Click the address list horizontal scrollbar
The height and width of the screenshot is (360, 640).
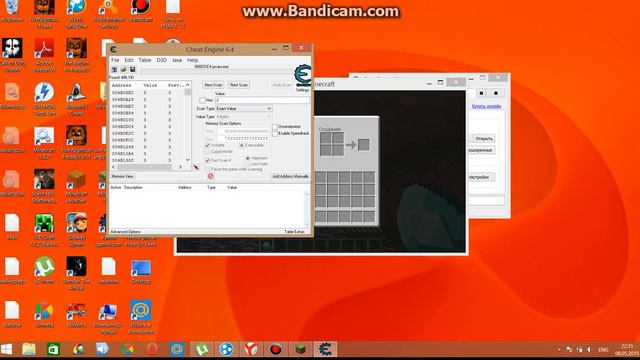[147, 167]
